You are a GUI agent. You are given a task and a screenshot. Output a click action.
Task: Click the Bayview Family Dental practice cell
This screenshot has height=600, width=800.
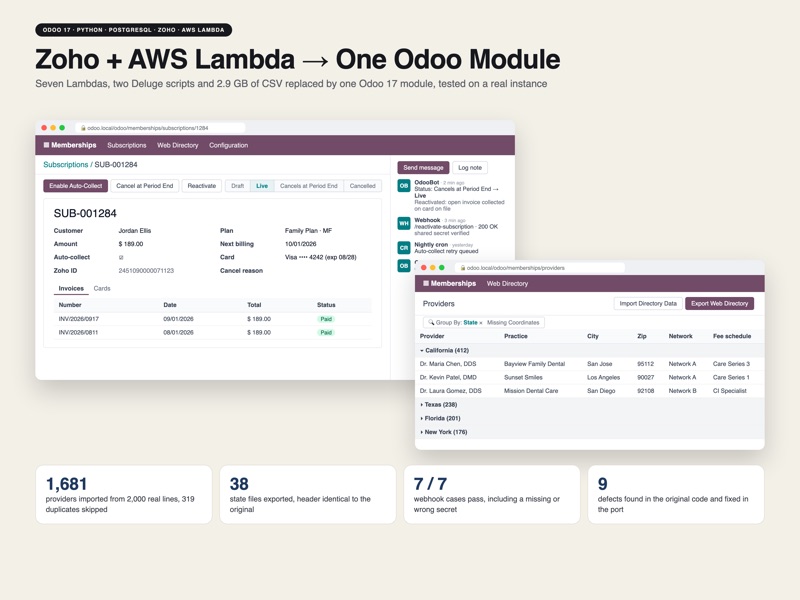click(x=535, y=364)
